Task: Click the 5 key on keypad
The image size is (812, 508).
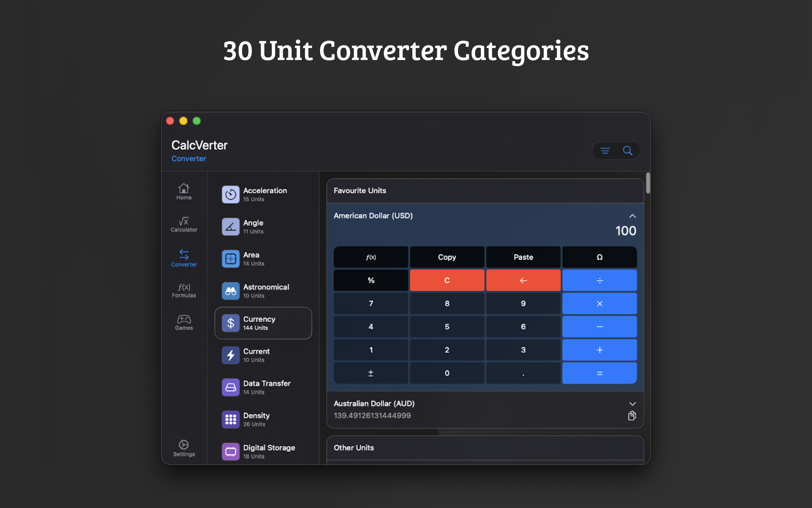Action: click(x=447, y=327)
